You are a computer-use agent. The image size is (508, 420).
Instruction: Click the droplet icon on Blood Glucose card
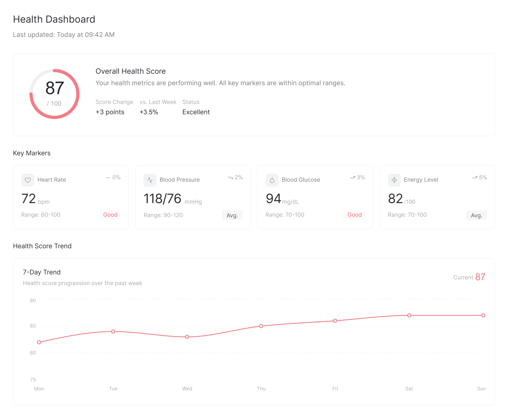[x=272, y=180]
